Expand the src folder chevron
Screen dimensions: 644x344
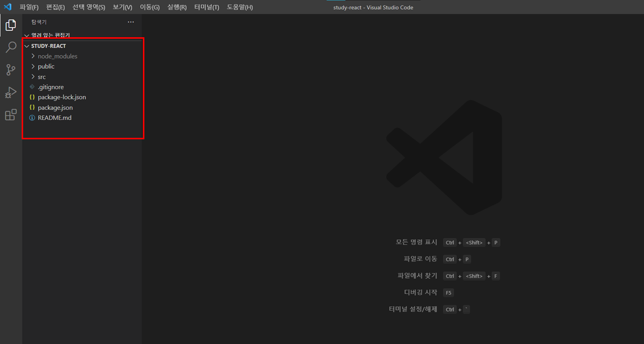pyautogui.click(x=33, y=77)
